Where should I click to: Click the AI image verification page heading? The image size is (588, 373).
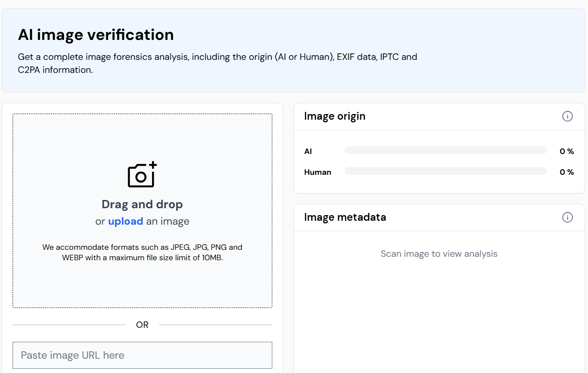coord(96,35)
